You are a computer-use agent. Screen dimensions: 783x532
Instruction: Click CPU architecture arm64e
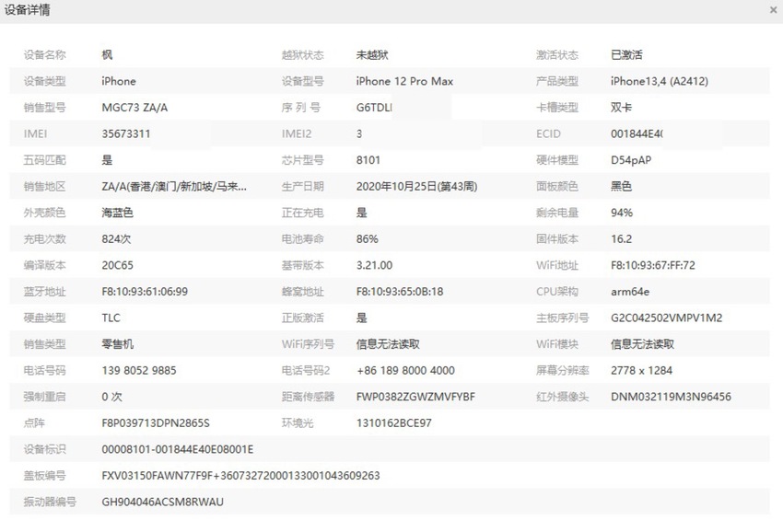(x=630, y=292)
